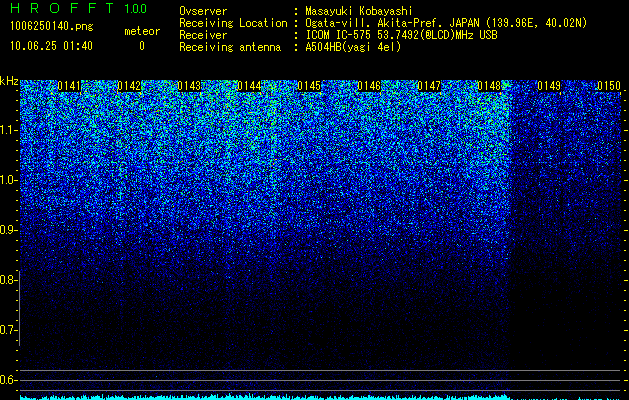Select the Ogata-vill. Akita-Pref. JAPAN location text

(446, 23)
